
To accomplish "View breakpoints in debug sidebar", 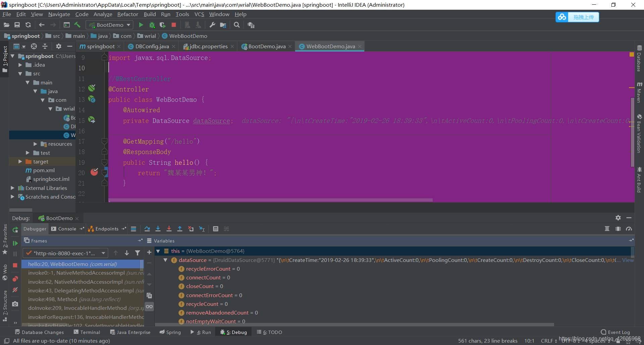I will tap(15, 279).
